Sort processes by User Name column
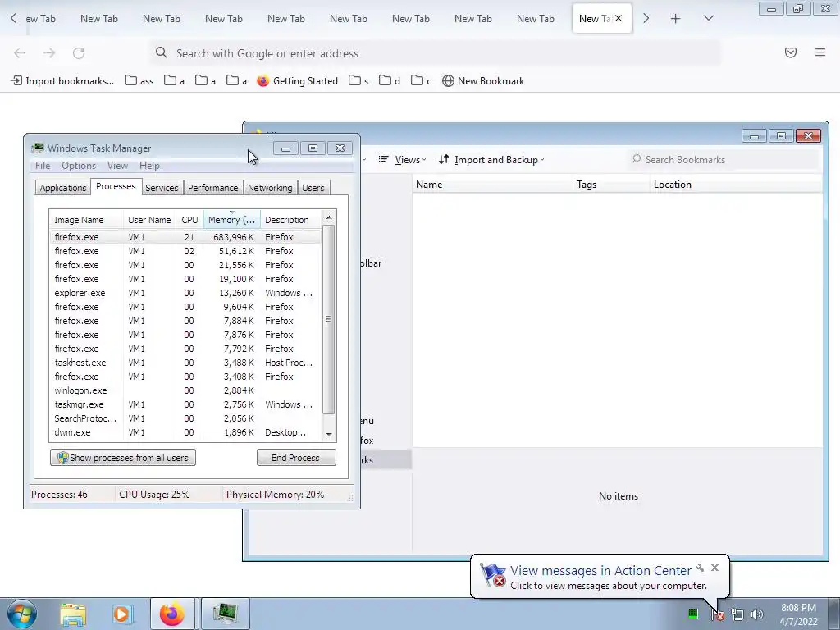This screenshot has width=840, height=630. pos(149,220)
